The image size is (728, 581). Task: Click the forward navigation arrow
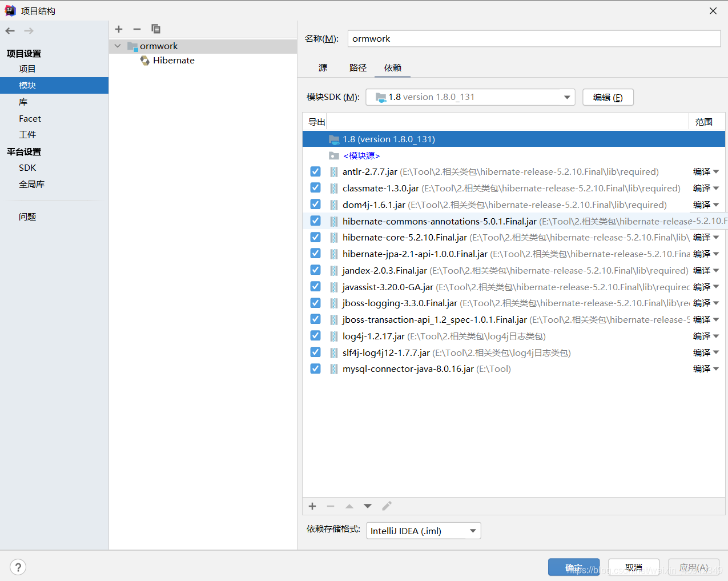click(x=29, y=31)
